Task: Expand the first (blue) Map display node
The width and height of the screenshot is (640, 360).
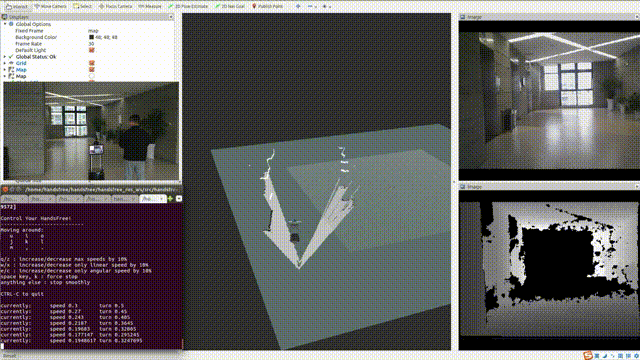Action: click(5, 70)
